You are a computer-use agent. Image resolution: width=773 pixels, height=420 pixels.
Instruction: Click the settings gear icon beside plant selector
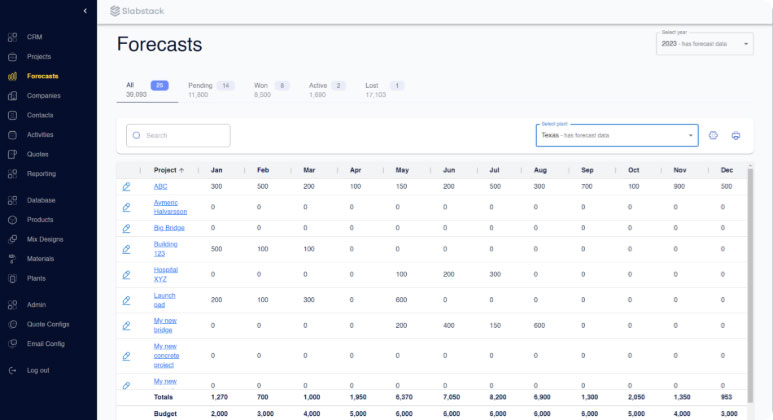click(x=713, y=135)
